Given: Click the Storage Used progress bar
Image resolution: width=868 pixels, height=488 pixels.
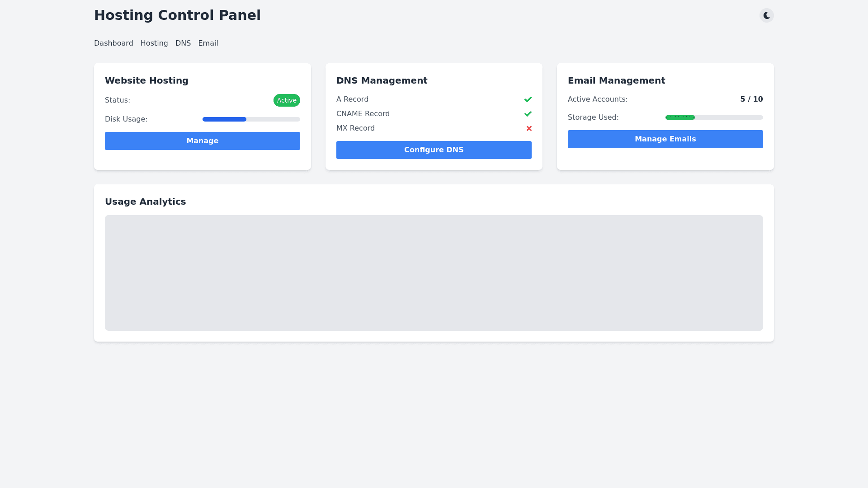Looking at the screenshot, I should click(x=714, y=117).
